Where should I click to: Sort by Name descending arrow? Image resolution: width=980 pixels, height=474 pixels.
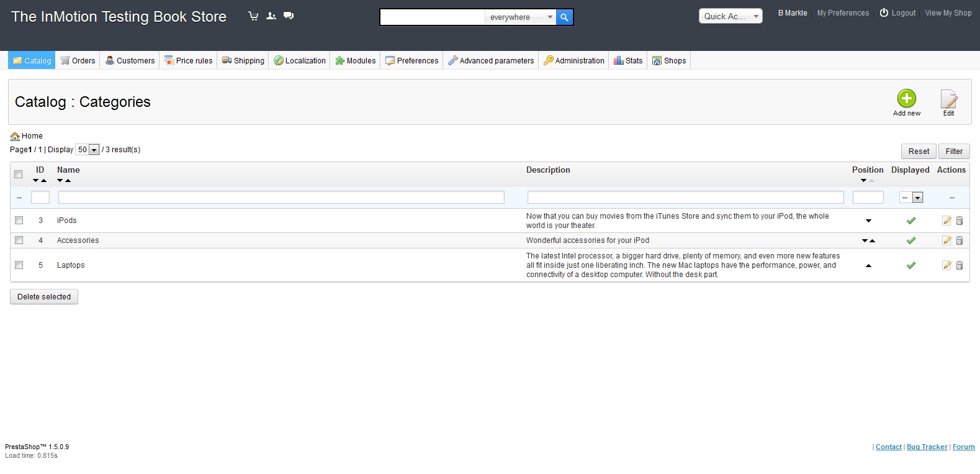click(x=60, y=181)
